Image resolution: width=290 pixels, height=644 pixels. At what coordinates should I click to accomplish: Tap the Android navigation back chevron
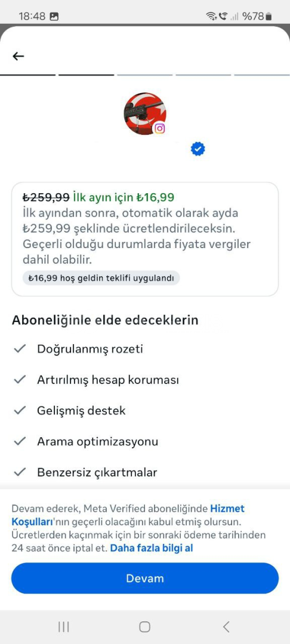tap(226, 627)
